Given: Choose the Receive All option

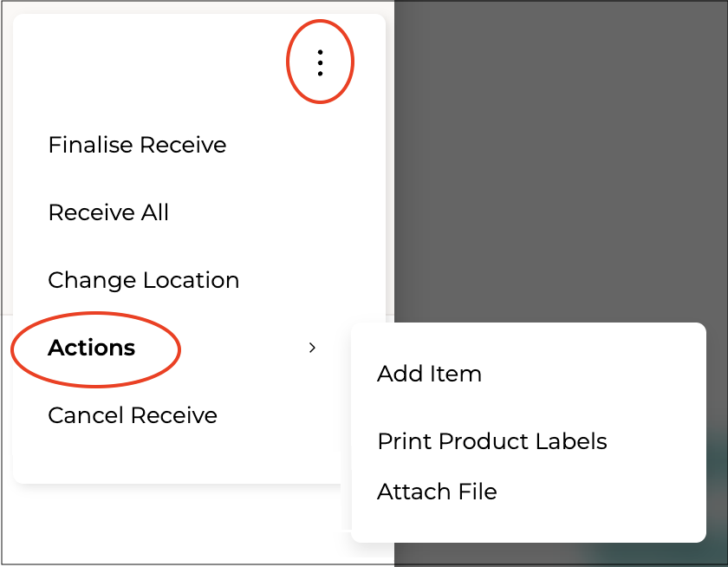Looking at the screenshot, I should [108, 212].
